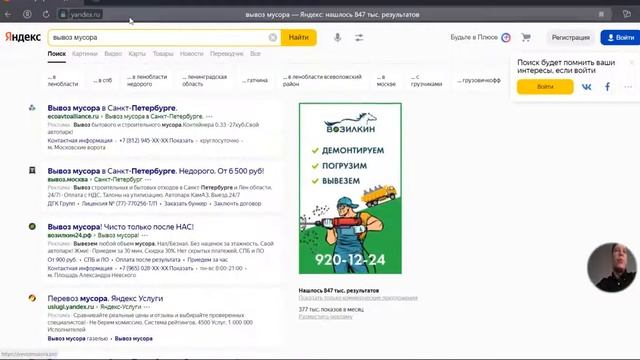Image resolution: width=640 pixels, height=360 pixels.
Task: Open result Перевоз мусора. Яндекс Услуги
Action: pyautogui.click(x=105, y=298)
